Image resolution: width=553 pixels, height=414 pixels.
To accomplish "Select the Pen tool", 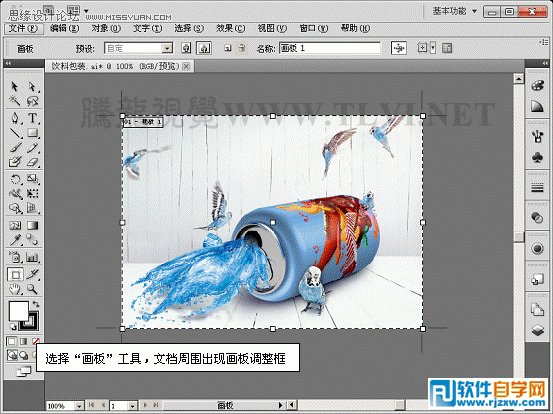I will 15,118.
